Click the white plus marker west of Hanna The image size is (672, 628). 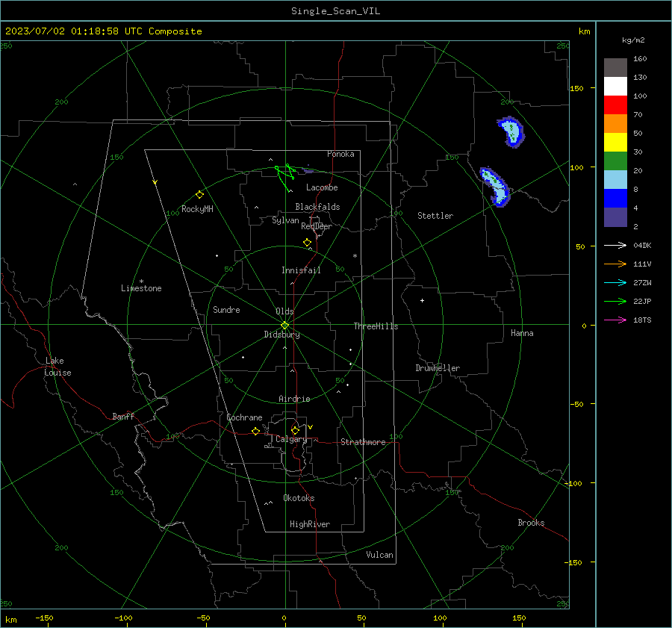(x=422, y=300)
